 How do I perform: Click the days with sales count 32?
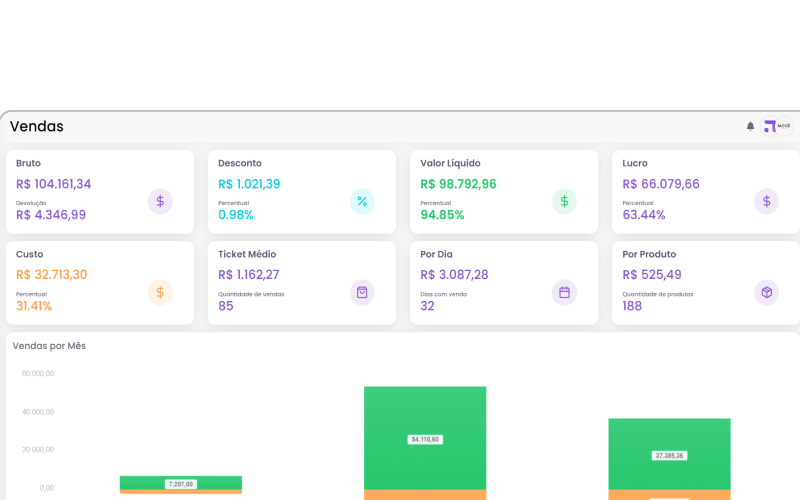pyautogui.click(x=427, y=306)
